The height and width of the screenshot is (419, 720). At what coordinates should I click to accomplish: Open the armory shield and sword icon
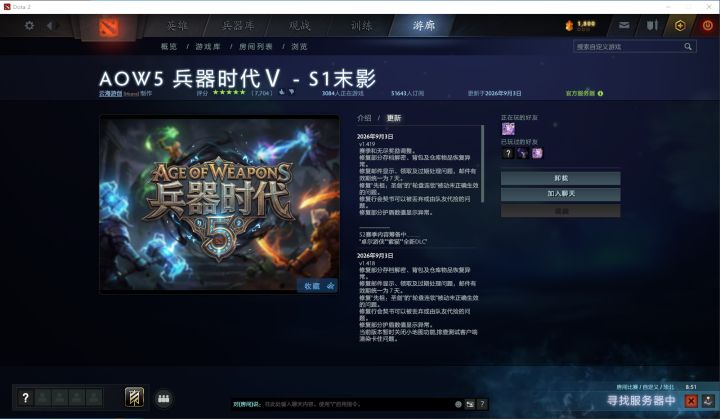coord(652,25)
